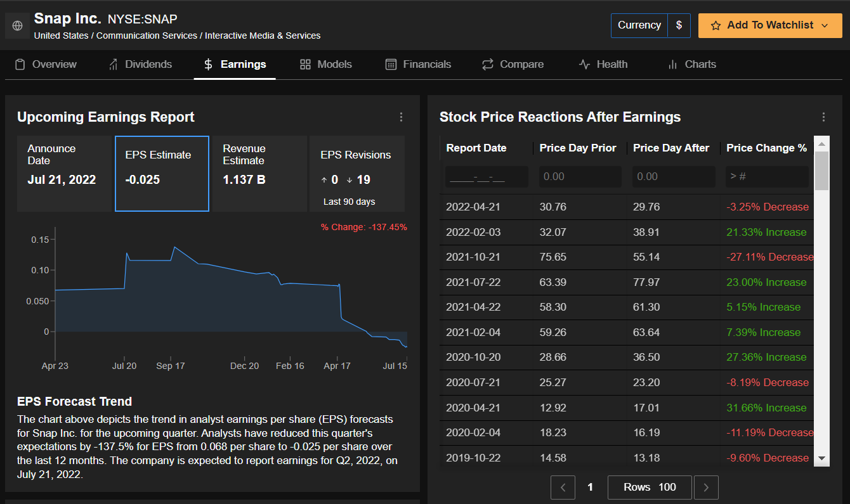Click the 31.66% Increase cell

pos(766,408)
